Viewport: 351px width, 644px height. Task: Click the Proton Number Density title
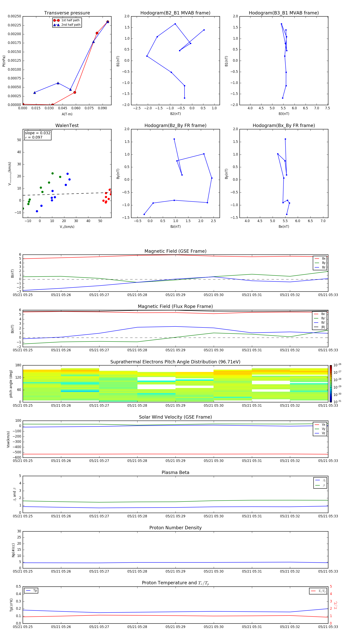point(175,528)
